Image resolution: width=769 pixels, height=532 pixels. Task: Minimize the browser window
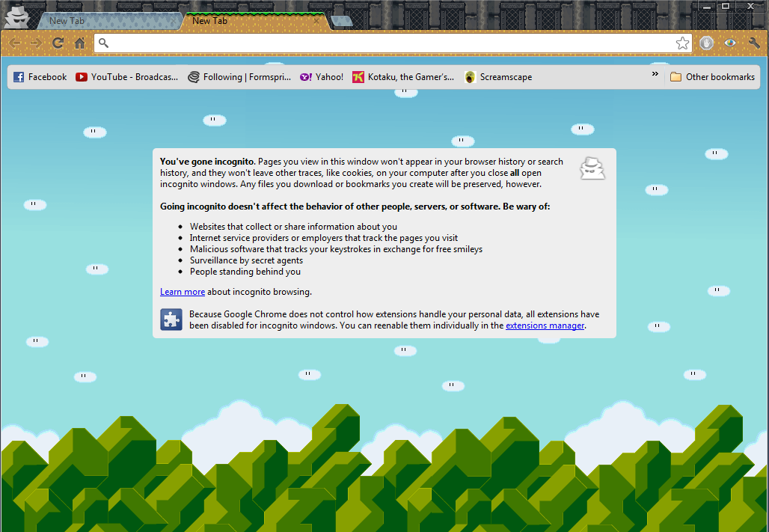[707, 7]
